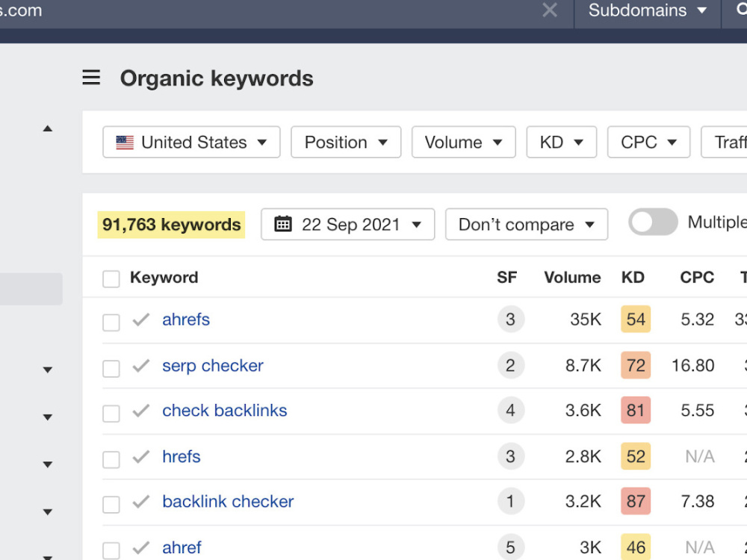Image resolution: width=747 pixels, height=560 pixels.
Task: Click the calendar icon for 22 Sep 2021
Action: click(283, 224)
